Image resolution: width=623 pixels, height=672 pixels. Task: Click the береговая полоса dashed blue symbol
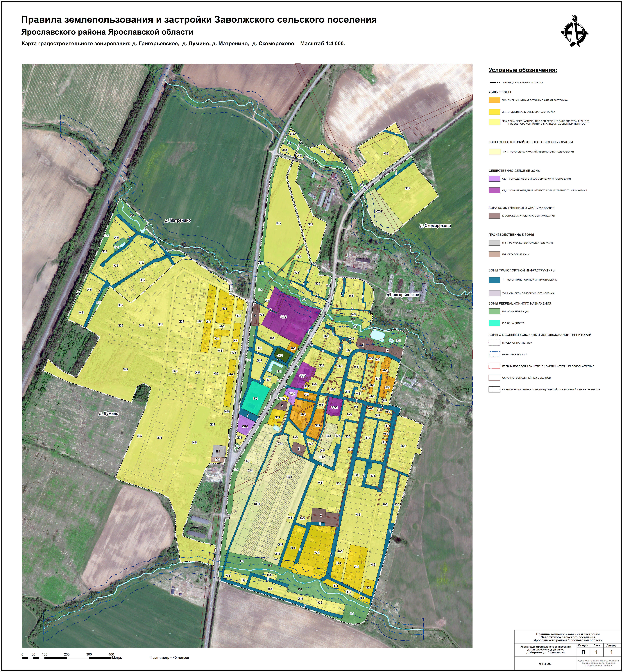tap(494, 354)
